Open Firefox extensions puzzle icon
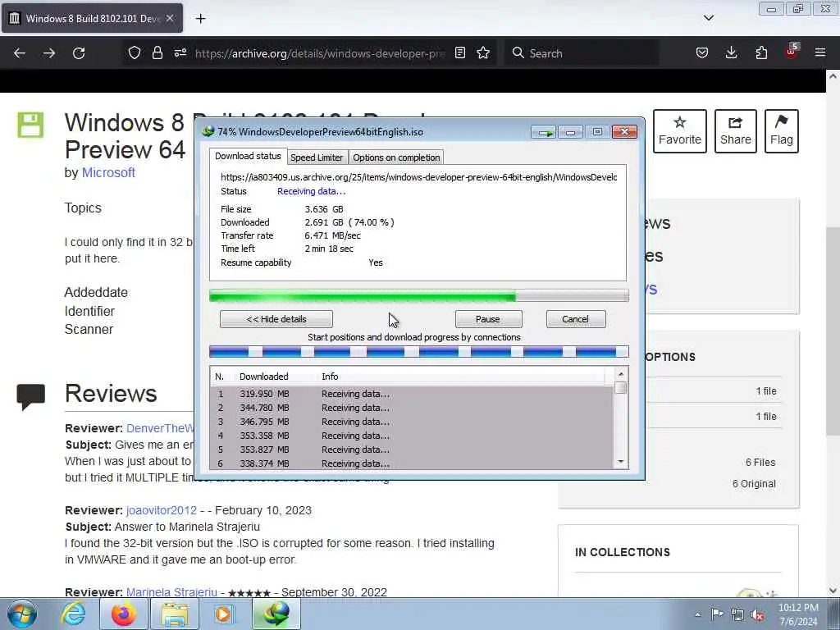840x630 pixels. 761,52
